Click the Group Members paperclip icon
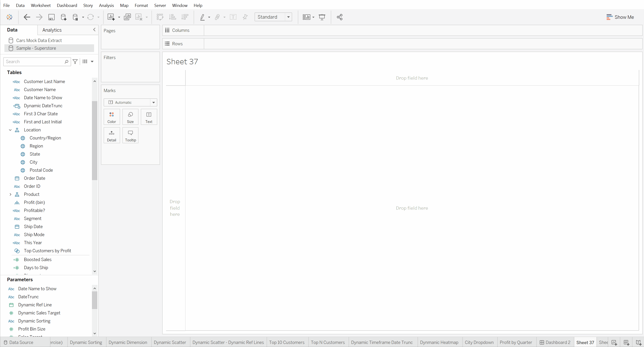The height and width of the screenshot is (347, 644). pyautogui.click(x=217, y=17)
